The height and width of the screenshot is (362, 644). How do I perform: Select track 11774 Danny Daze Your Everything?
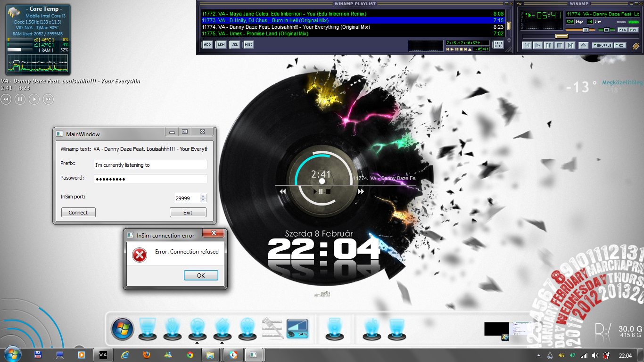coord(353,27)
